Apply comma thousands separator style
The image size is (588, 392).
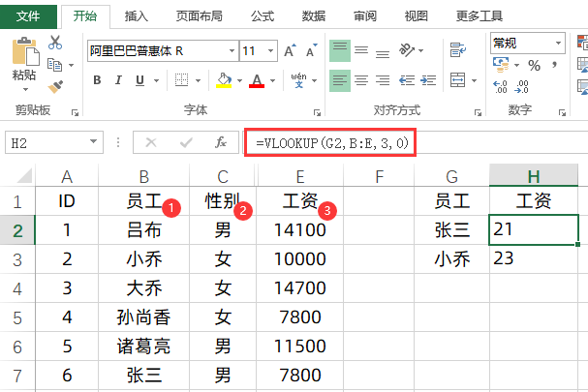point(555,65)
